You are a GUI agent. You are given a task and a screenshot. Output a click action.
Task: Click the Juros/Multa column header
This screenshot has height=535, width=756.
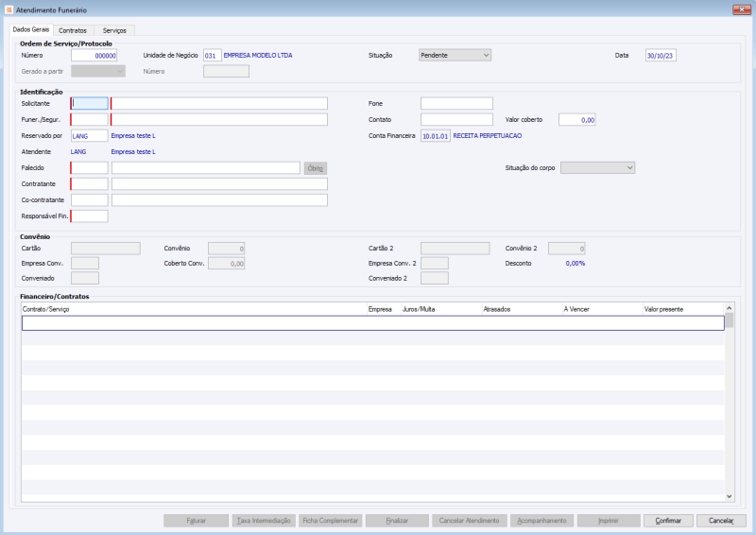[441, 309]
